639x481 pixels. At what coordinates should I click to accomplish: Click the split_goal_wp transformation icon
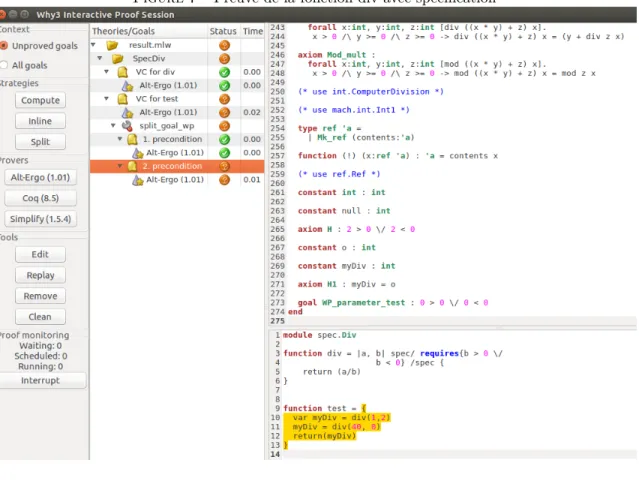(x=127, y=126)
